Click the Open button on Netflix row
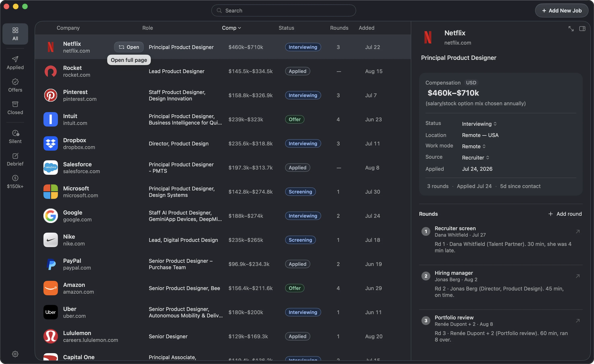 click(129, 47)
